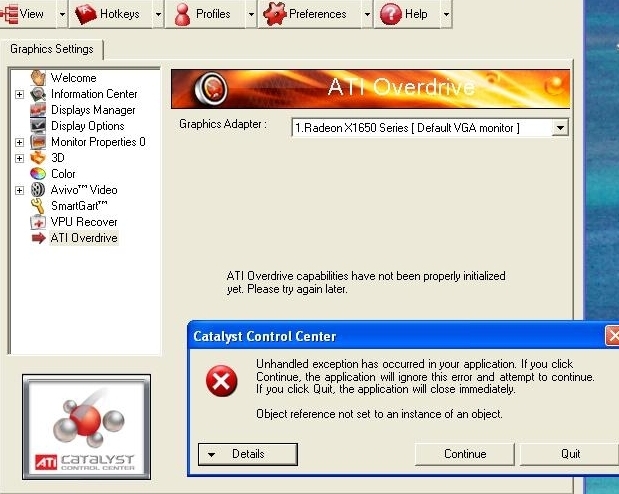The height and width of the screenshot is (494, 619).
Task: Click the Profiles menu label
Action: click(x=213, y=14)
